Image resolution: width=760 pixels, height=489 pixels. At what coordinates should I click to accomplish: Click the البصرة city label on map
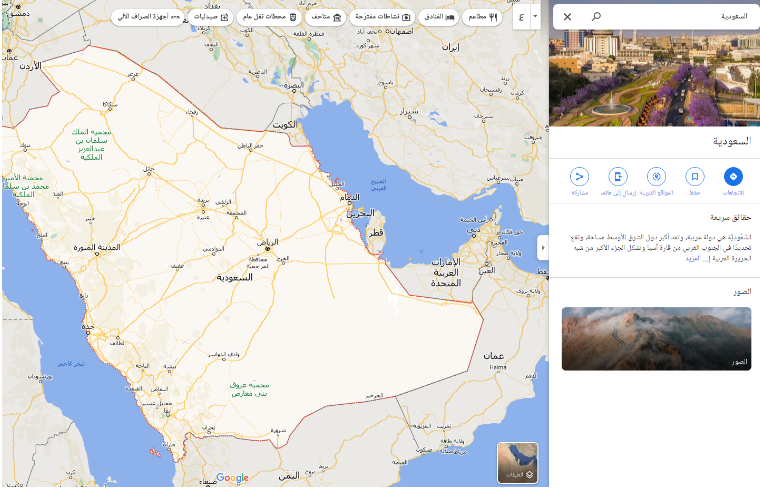pos(293,86)
